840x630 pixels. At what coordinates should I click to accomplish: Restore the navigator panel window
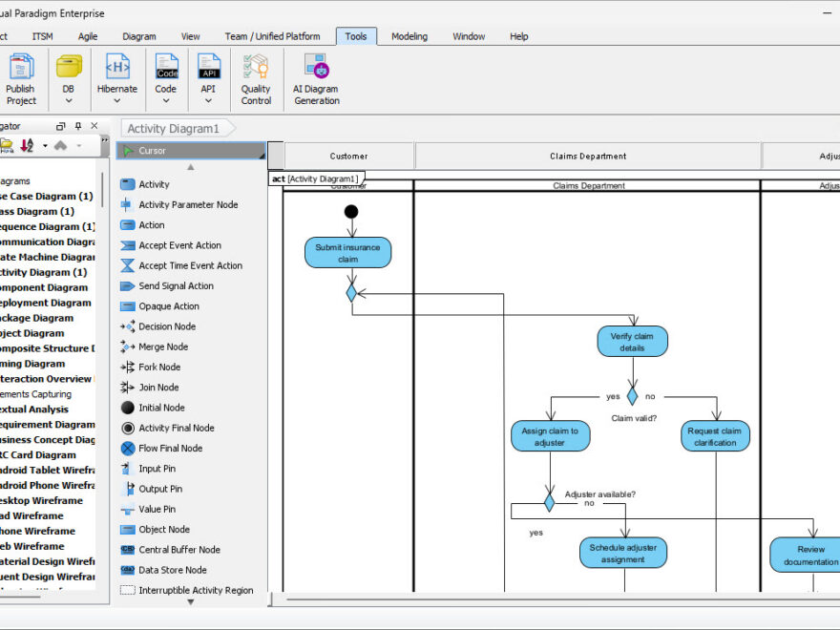[x=60, y=126]
